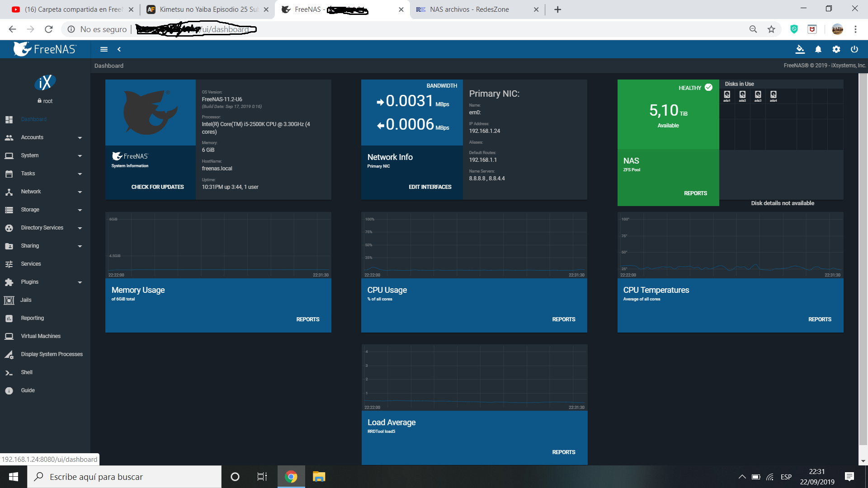
Task: Expand the Tasks menu arrow
Action: click(80, 174)
